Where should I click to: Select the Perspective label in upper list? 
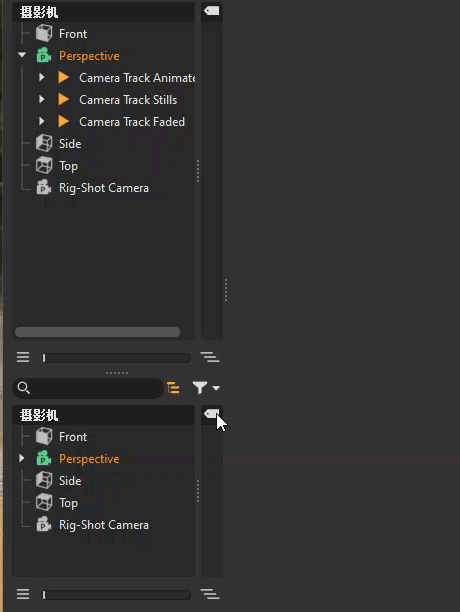pos(89,56)
